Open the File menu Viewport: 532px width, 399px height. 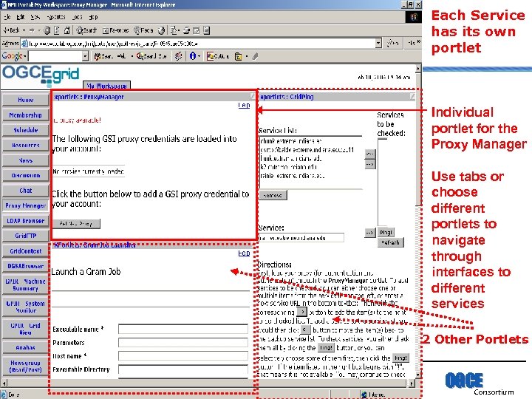(x=7, y=17)
